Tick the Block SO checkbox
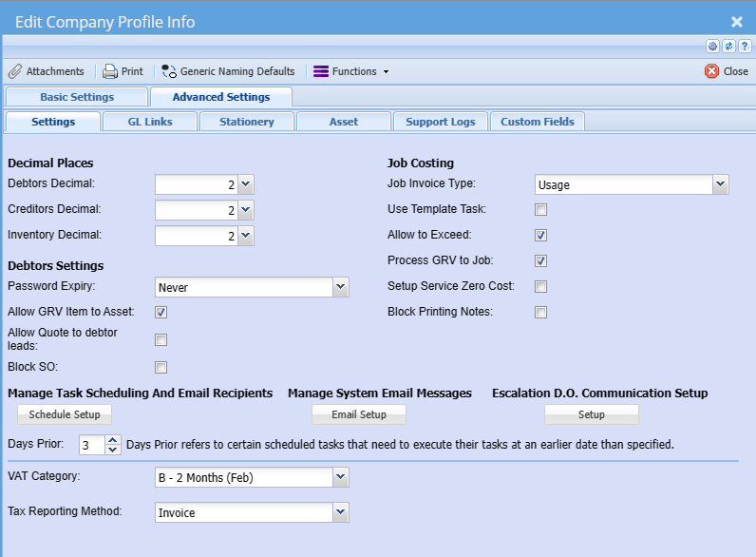This screenshot has width=756, height=557. [x=161, y=368]
